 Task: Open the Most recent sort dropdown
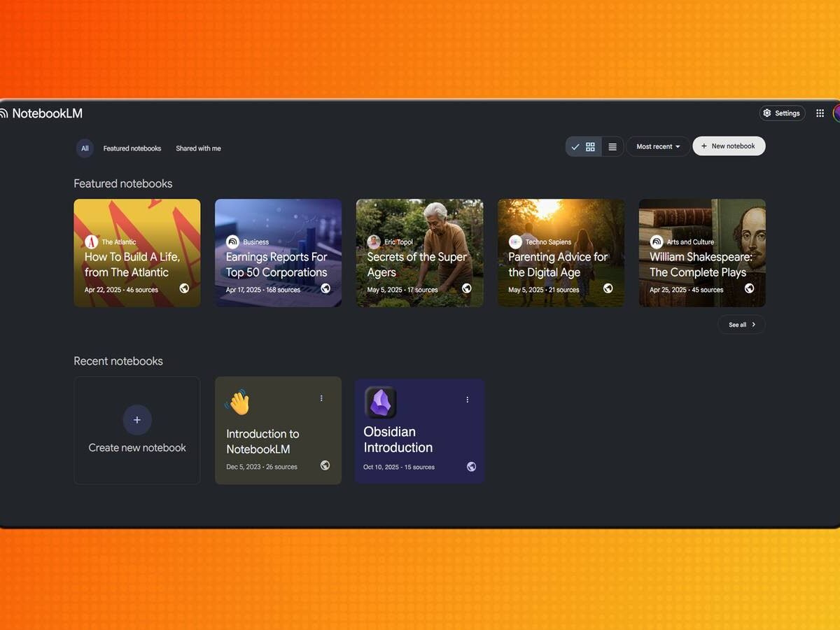(x=657, y=147)
